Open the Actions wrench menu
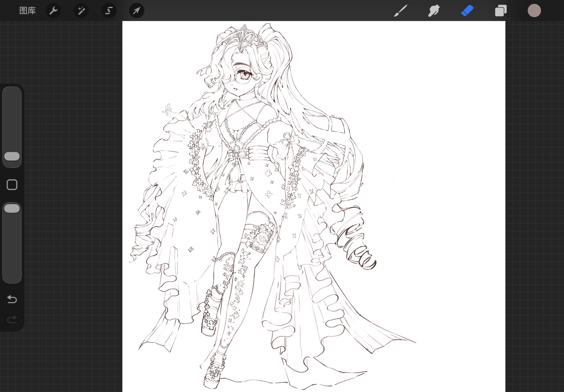The image size is (564, 392). click(x=54, y=11)
